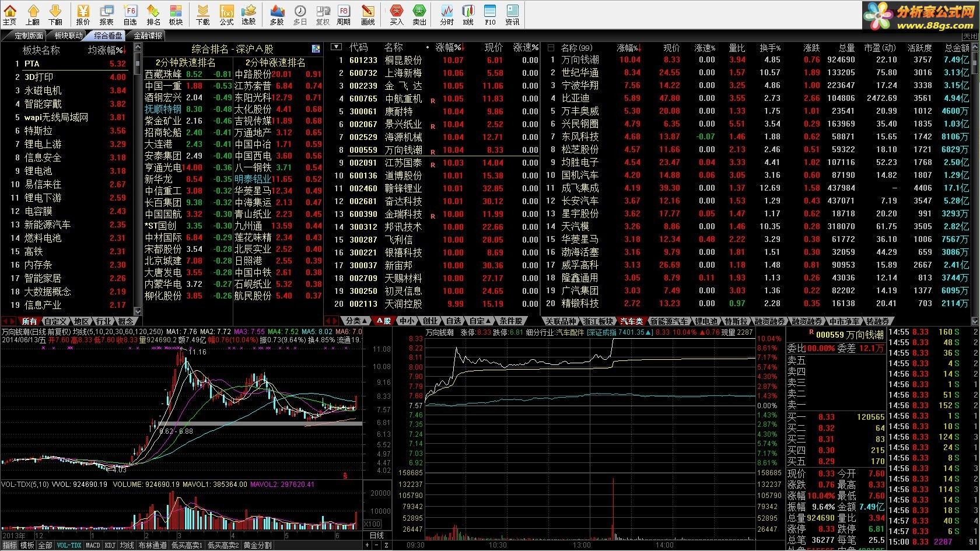Switch to 定制版面 tab
Viewport: 980px width, 551px height.
[x=29, y=36]
